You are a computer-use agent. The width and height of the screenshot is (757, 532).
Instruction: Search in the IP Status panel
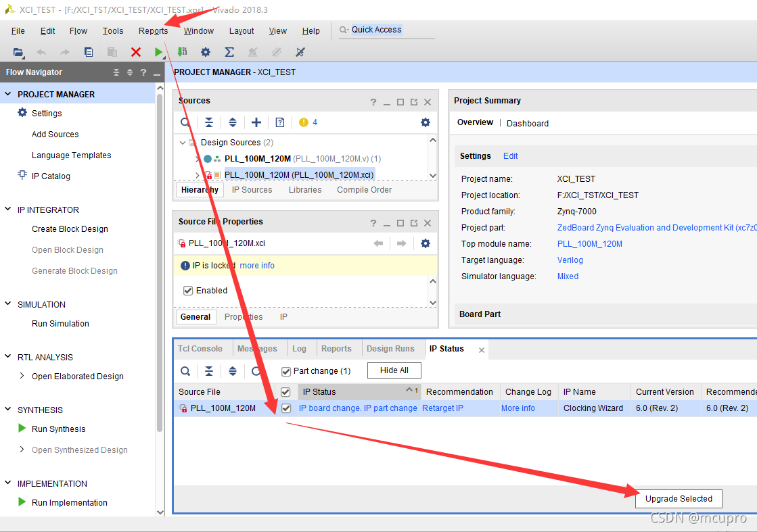point(185,371)
